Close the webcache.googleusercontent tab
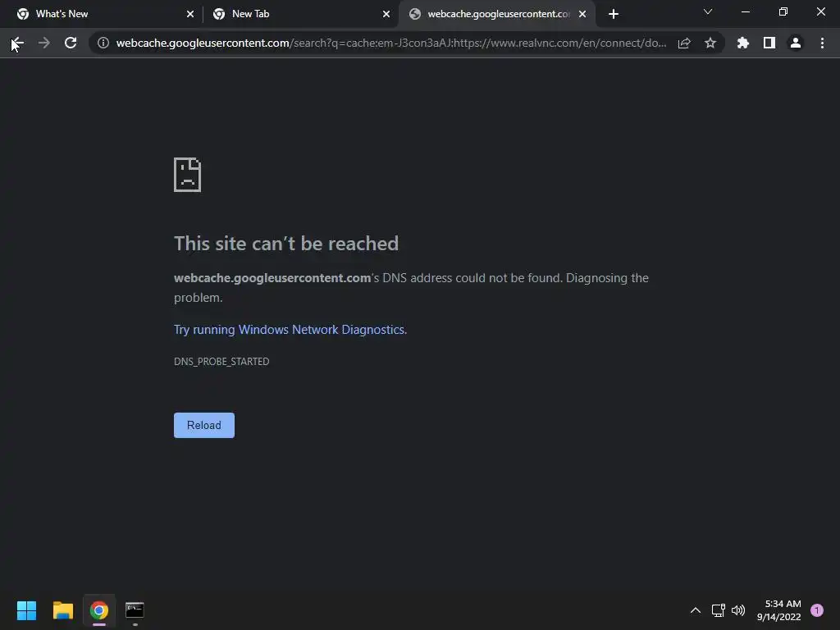This screenshot has width=840, height=630. click(x=582, y=14)
